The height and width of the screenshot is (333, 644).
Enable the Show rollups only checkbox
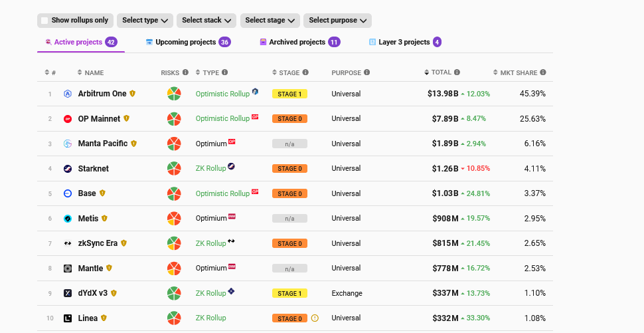coord(44,21)
